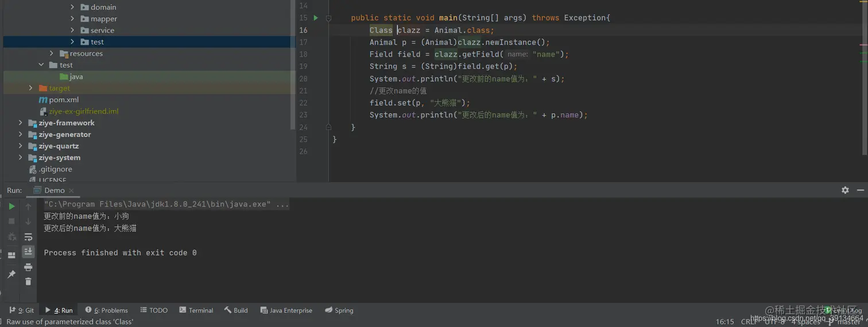
Task: Click project tree vertical scrollbar
Action: (294, 64)
